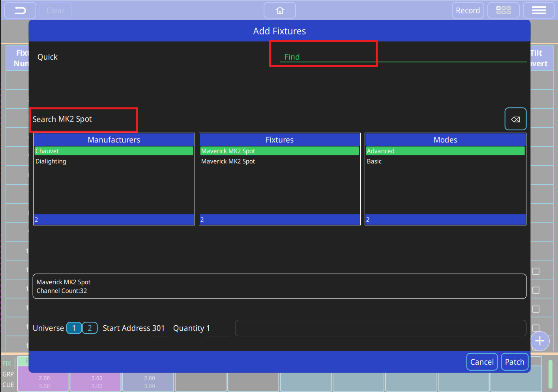Clear search text with backspace icon
This screenshot has height=392, width=558.
[x=515, y=119]
